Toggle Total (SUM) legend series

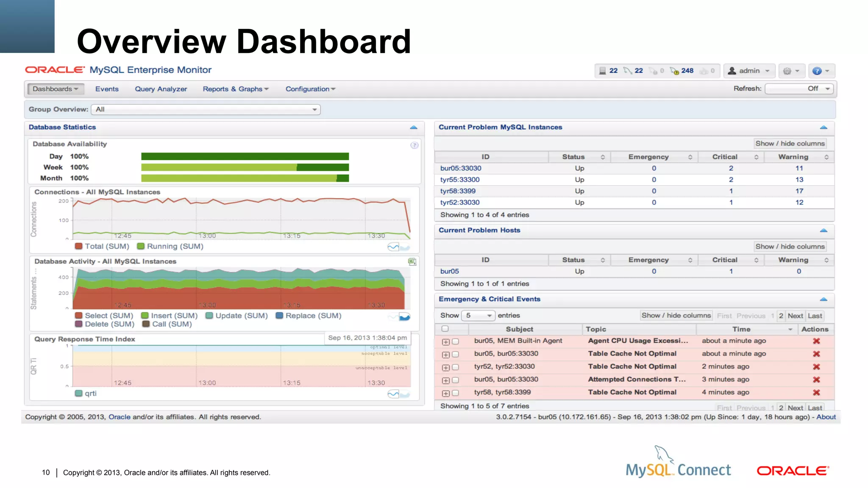pyautogui.click(x=102, y=246)
